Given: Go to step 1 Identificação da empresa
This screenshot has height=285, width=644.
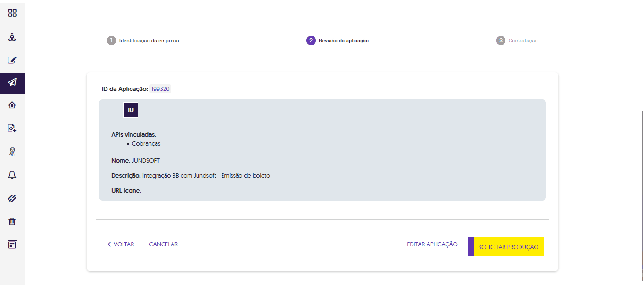Looking at the screenshot, I should tap(143, 41).
